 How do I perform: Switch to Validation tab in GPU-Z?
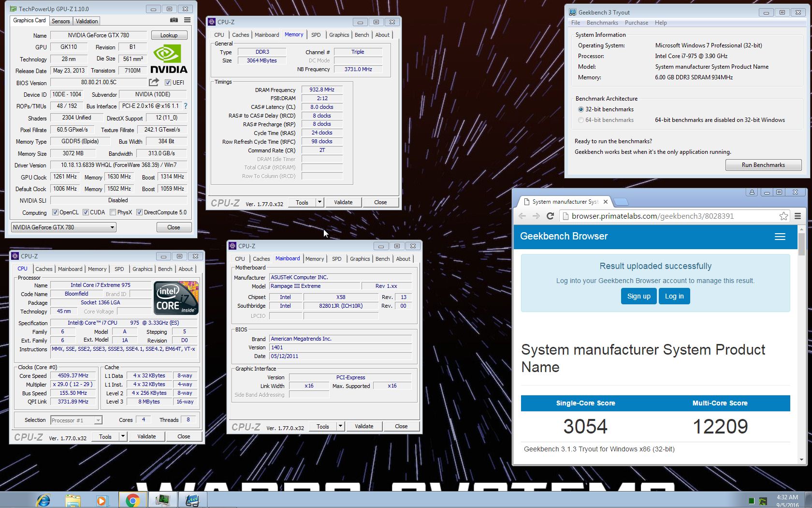(x=87, y=21)
